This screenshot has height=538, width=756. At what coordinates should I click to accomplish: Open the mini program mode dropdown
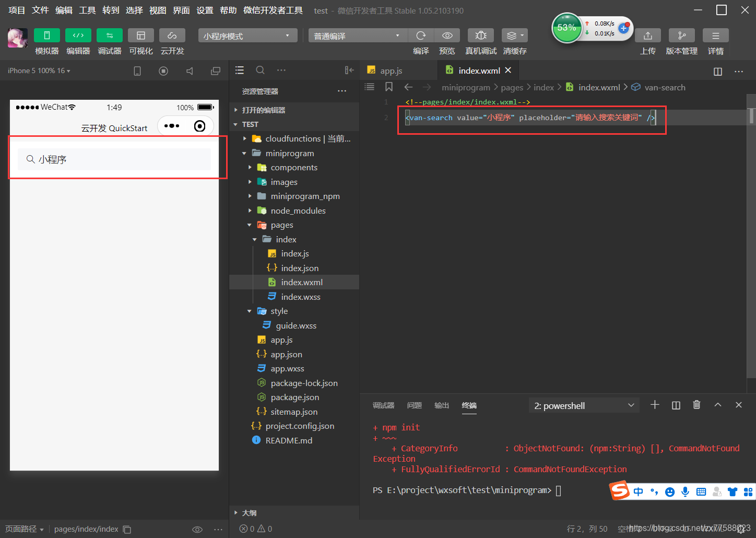247,36
